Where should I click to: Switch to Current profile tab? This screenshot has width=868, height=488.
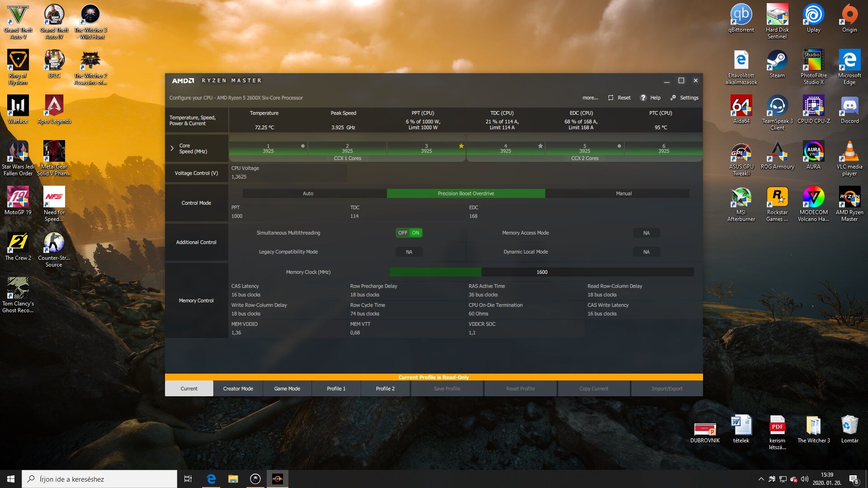click(189, 389)
